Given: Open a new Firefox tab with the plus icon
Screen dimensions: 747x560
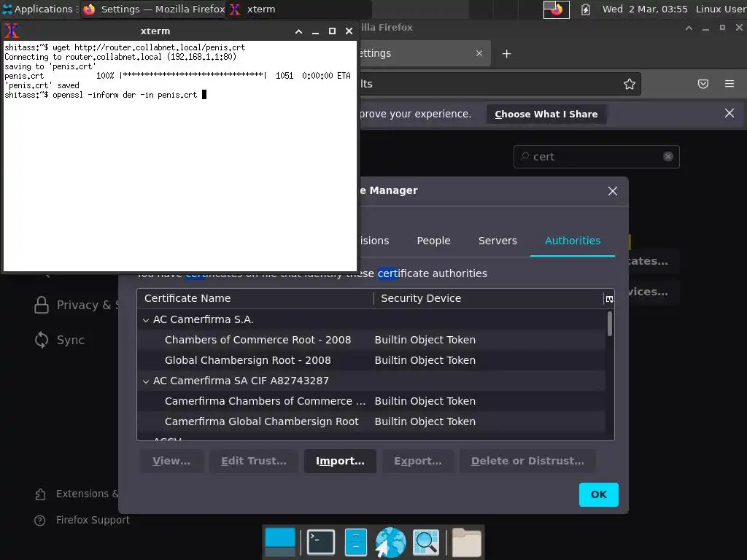Looking at the screenshot, I should coord(506,54).
